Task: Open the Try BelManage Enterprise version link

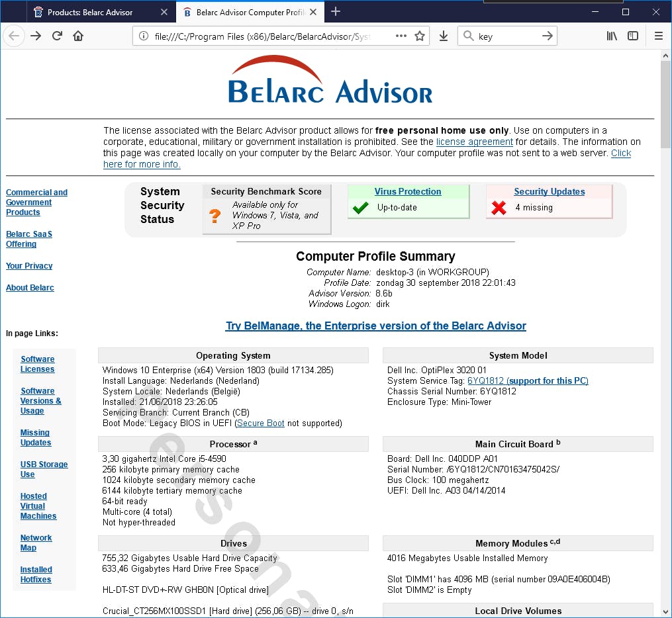Action: coord(376,326)
